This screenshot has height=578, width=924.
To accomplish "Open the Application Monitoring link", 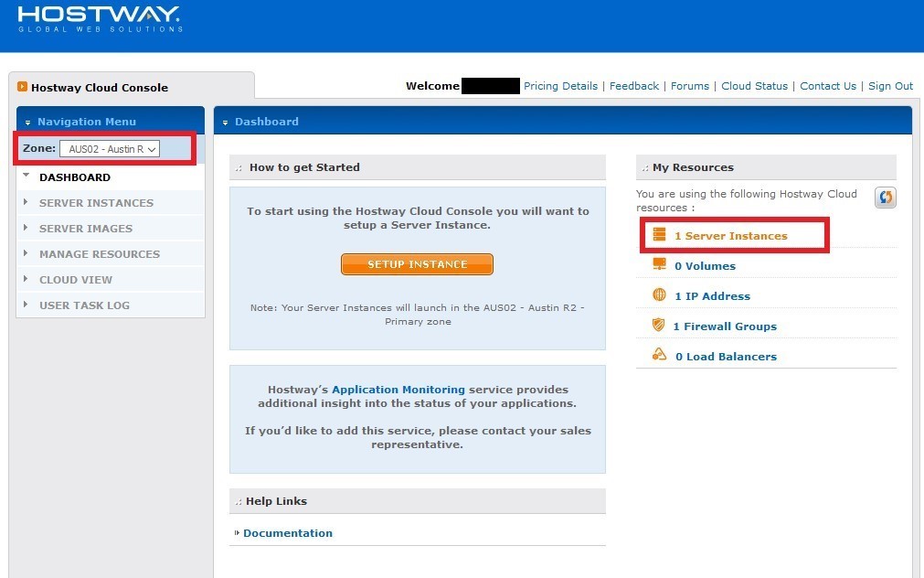I will (398, 390).
